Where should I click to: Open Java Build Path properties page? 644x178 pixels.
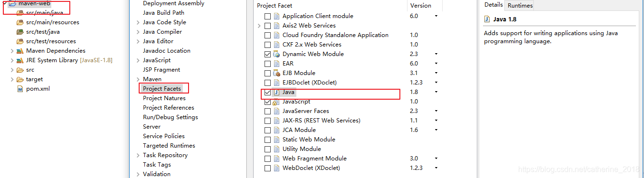coord(163,13)
